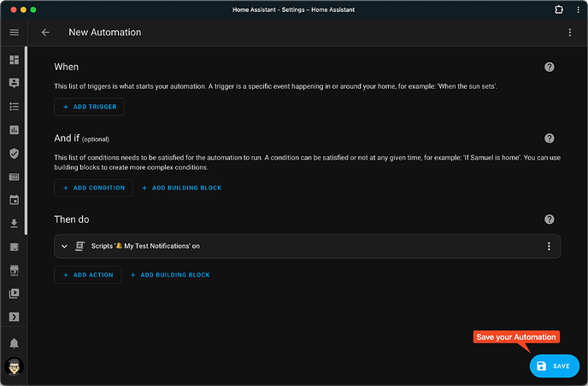This screenshot has width=588, height=386.
Task: Save the automation with the Save button
Action: coord(554,366)
